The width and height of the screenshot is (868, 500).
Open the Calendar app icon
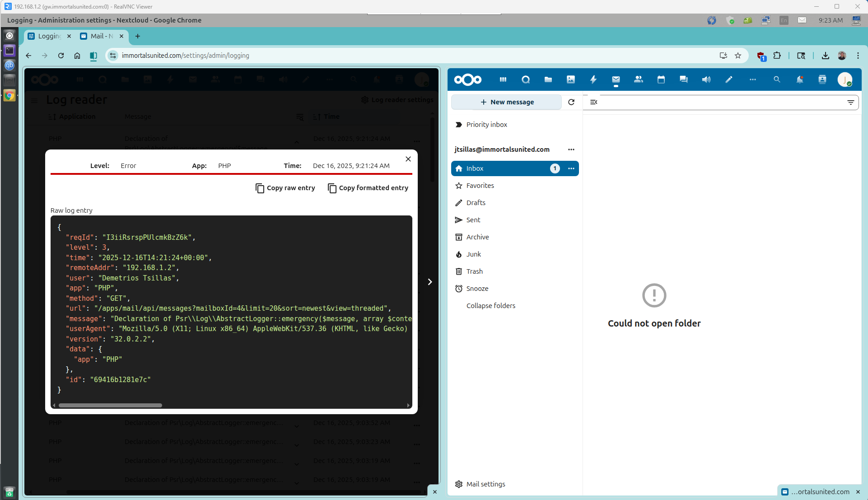click(x=661, y=79)
